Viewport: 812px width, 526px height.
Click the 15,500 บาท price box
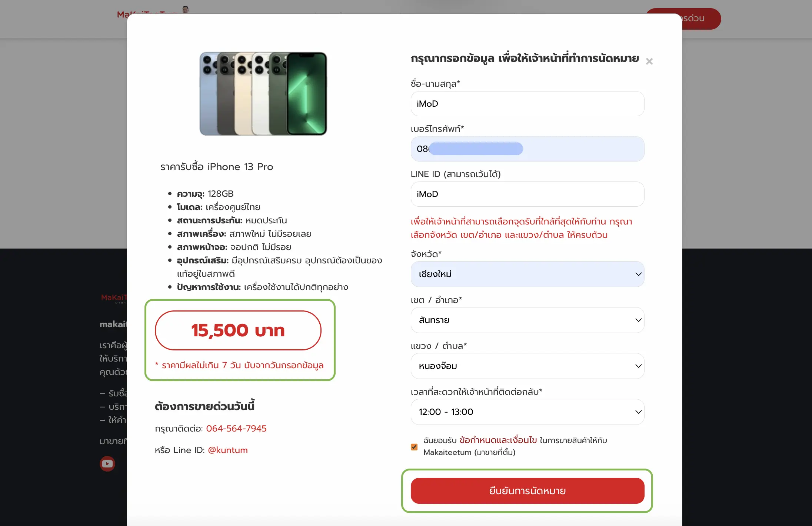point(238,330)
